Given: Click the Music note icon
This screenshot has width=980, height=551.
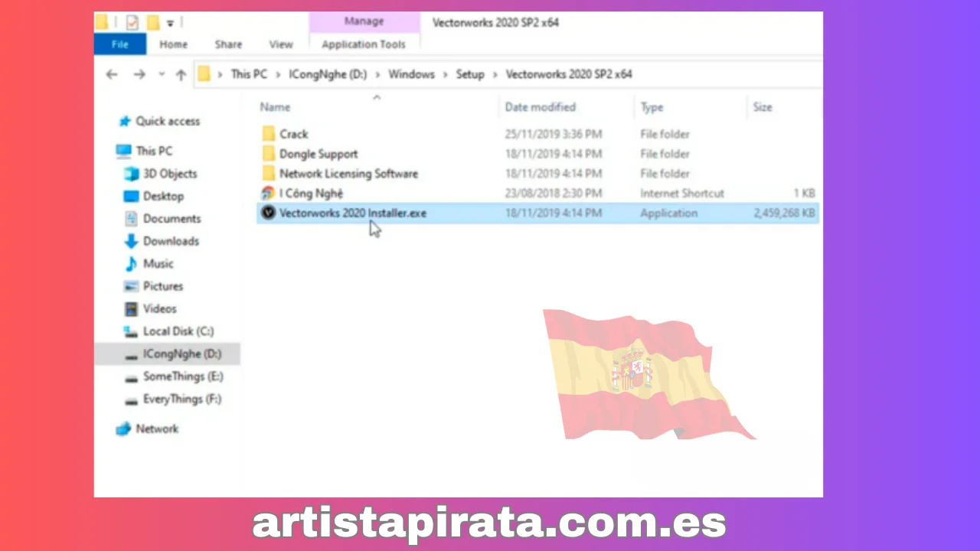Looking at the screenshot, I should coord(131,263).
